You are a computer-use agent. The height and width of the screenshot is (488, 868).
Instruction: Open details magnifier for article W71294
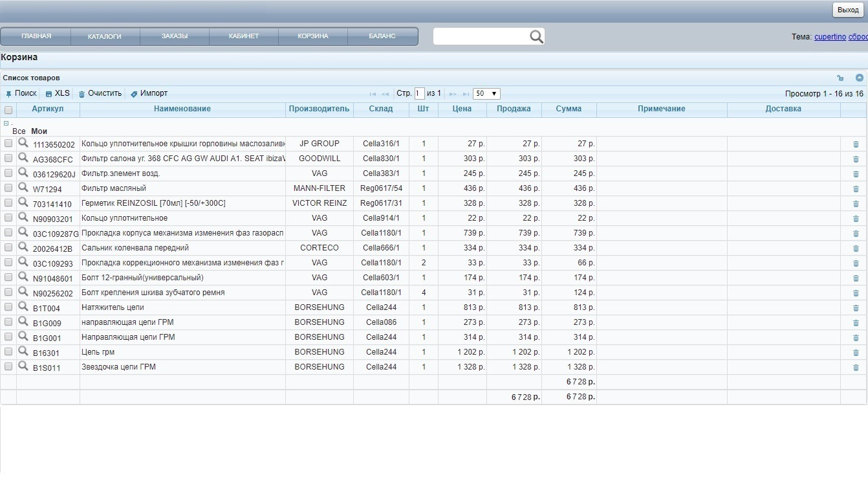[23, 187]
